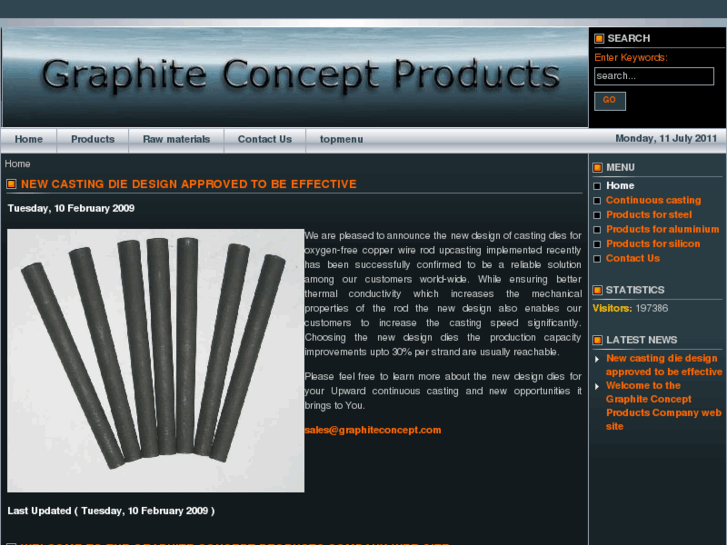727x545 pixels.
Task: Click the graphite rods product image
Action: click(x=156, y=360)
